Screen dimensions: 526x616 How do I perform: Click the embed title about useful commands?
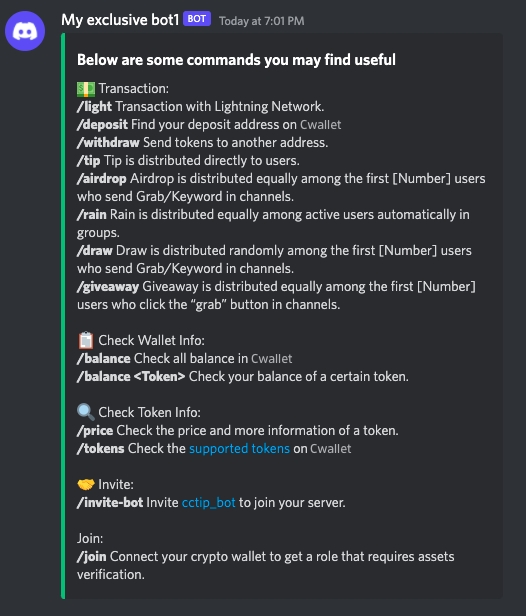click(236, 60)
